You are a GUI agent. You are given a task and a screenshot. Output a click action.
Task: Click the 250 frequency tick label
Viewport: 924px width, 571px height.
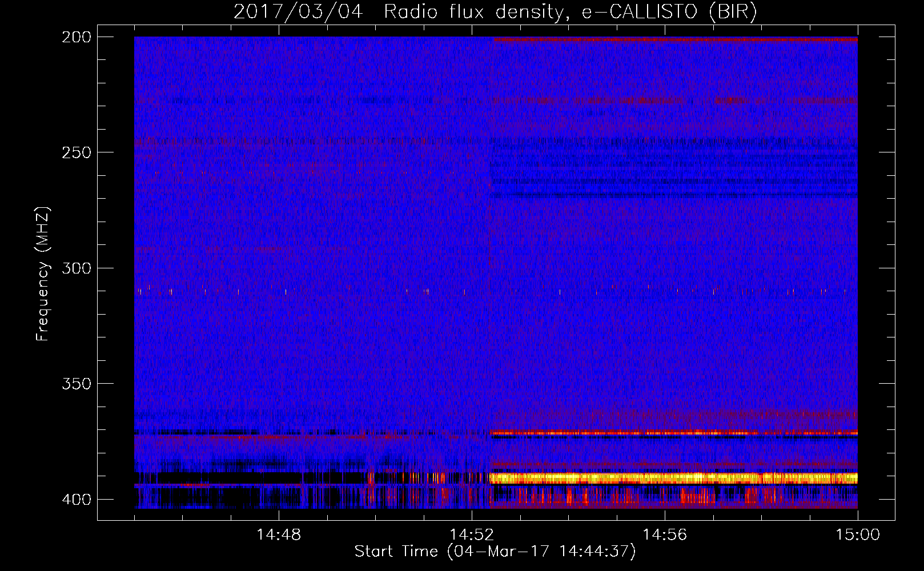tap(77, 152)
